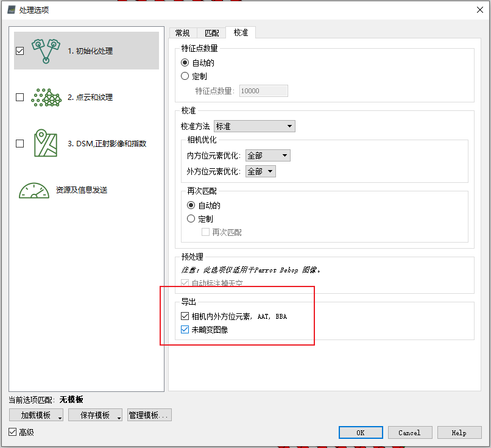This screenshot has width=491, height=448.
Task: Open the DSM,正射影像和指数 step icon
Action: tap(46, 144)
